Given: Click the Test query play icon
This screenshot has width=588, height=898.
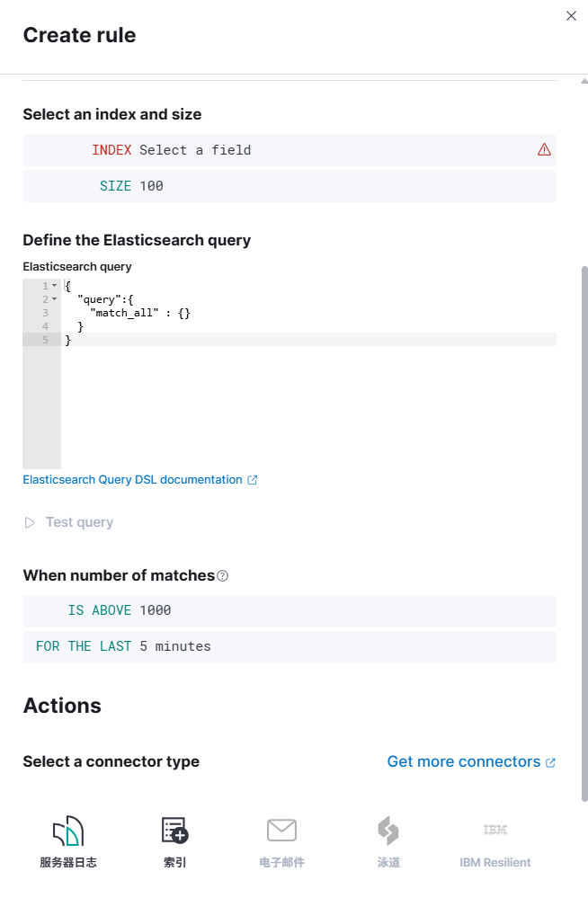Looking at the screenshot, I should pyautogui.click(x=30, y=523).
